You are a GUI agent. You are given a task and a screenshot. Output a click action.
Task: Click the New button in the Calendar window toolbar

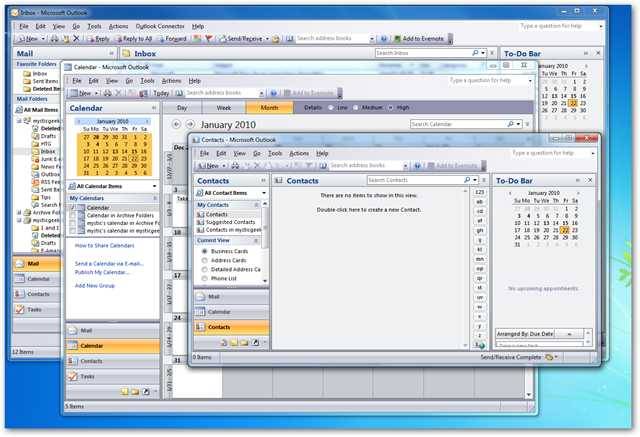point(81,93)
